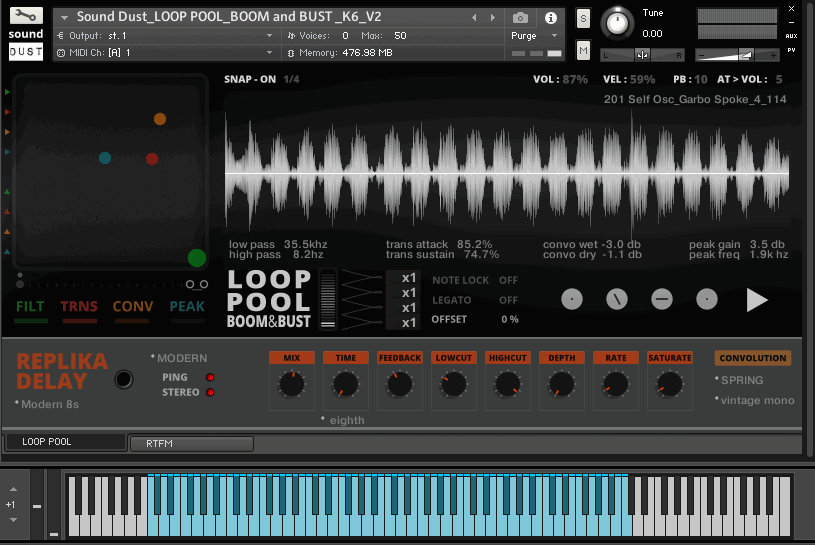815x545 pixels.
Task: Open the wrench instrument edit icon
Action: click(x=25, y=16)
